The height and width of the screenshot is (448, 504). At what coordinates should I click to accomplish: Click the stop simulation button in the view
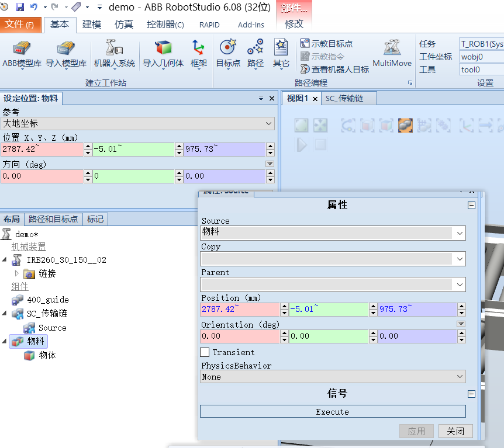click(320, 144)
